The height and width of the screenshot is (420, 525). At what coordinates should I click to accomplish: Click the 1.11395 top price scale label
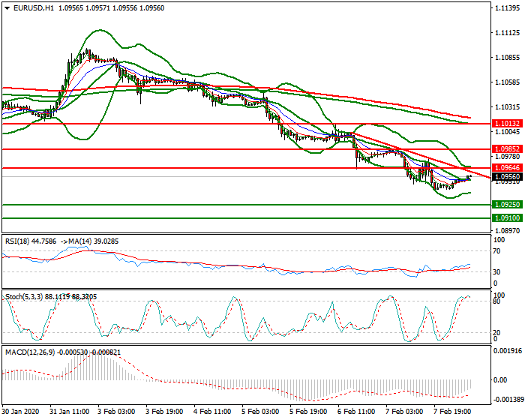[506, 9]
